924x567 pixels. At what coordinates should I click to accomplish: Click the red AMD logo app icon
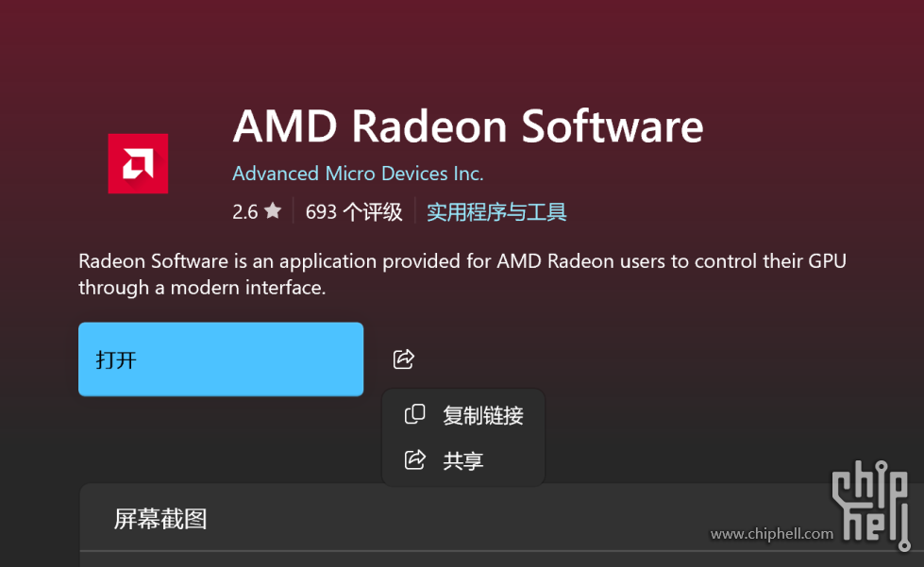point(138,163)
